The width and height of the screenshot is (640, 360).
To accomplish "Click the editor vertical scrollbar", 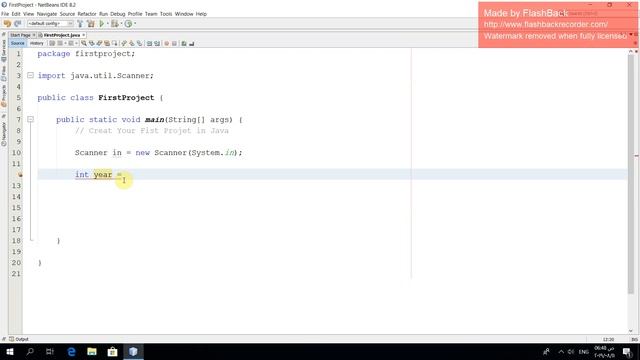I will pos(631,173).
